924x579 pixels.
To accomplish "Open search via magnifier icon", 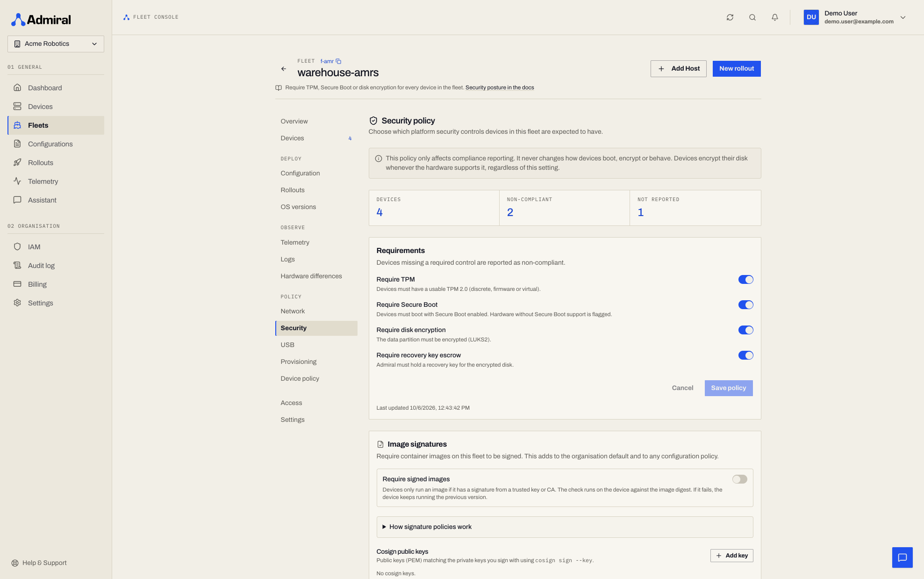I will click(752, 17).
